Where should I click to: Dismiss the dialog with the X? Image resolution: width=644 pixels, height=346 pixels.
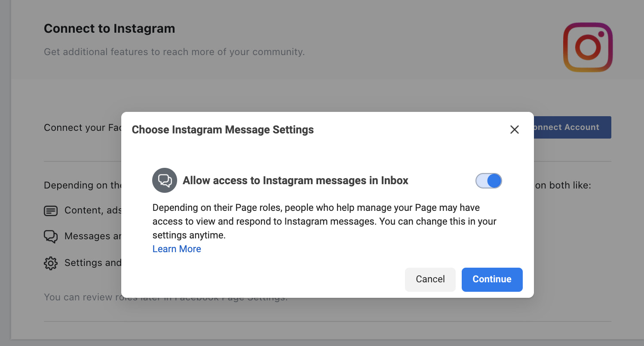[x=514, y=130]
